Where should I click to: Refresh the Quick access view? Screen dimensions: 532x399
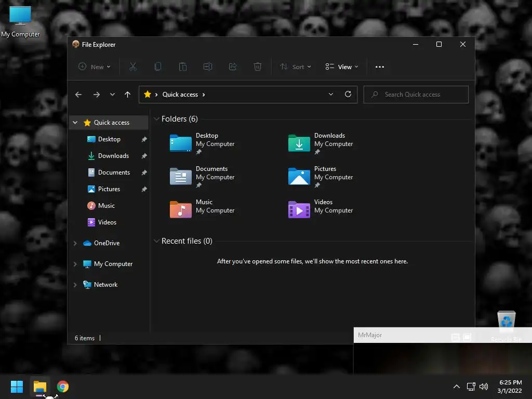click(348, 95)
